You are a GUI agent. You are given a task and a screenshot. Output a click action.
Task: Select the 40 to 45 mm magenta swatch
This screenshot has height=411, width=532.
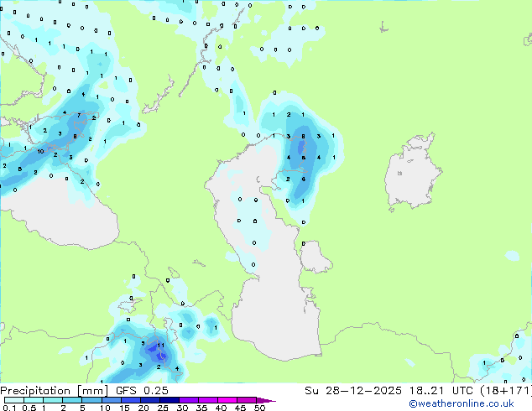click(x=227, y=400)
